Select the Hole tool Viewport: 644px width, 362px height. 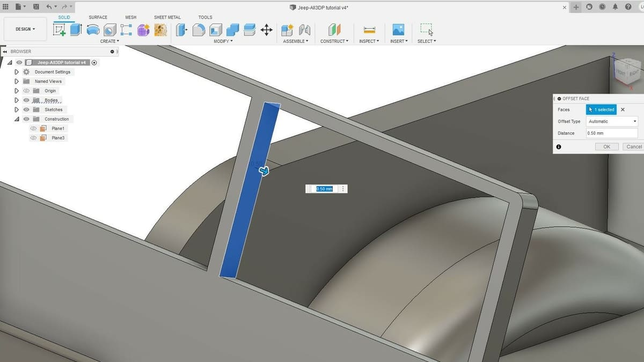(x=110, y=29)
